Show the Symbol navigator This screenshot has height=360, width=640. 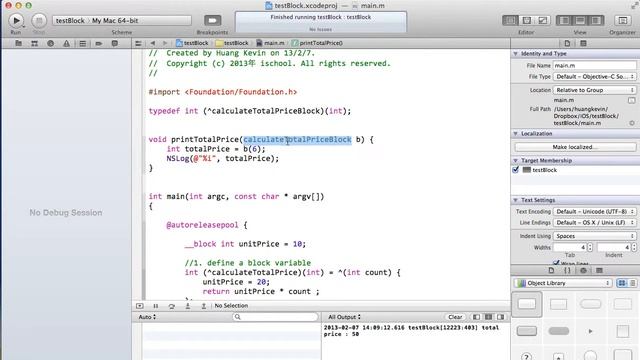tap(34, 43)
